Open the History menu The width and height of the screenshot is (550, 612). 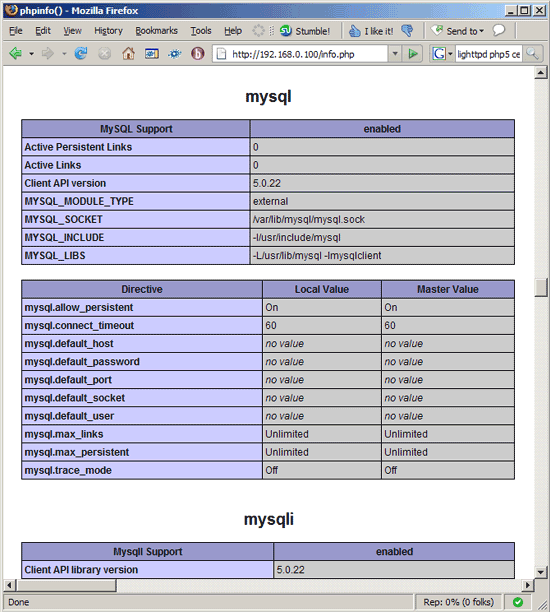(x=108, y=31)
